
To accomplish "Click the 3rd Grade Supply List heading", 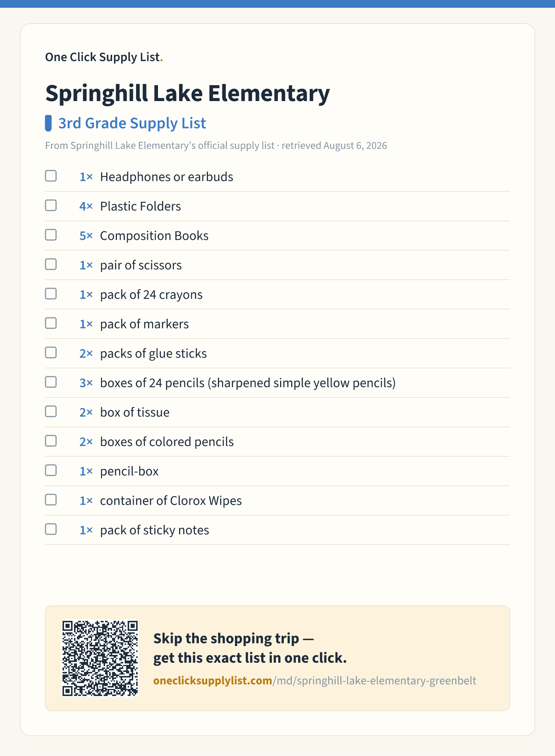I will pyautogui.click(x=132, y=123).
